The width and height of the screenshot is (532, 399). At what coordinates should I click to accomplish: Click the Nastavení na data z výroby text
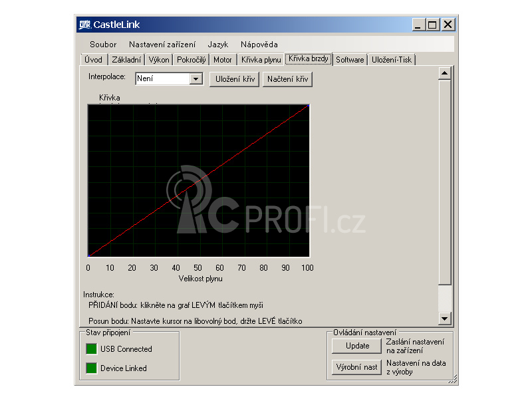(416, 368)
